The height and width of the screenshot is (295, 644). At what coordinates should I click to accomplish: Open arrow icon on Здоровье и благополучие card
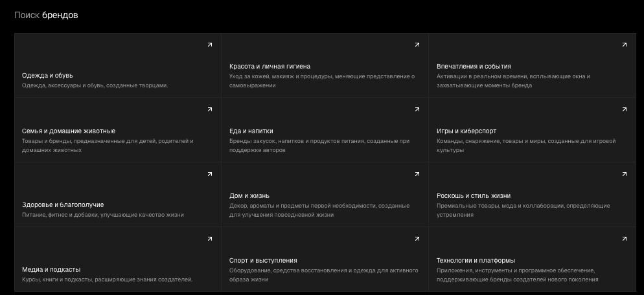click(209, 174)
